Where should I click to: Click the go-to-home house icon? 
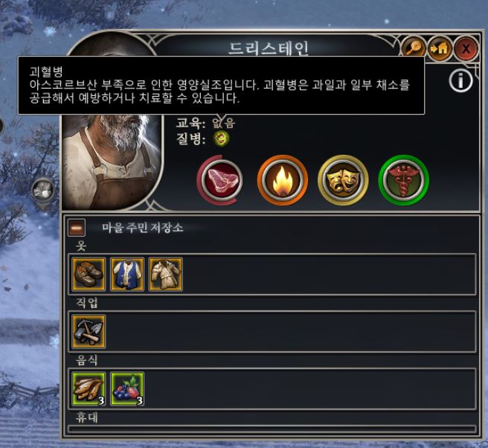click(x=440, y=48)
